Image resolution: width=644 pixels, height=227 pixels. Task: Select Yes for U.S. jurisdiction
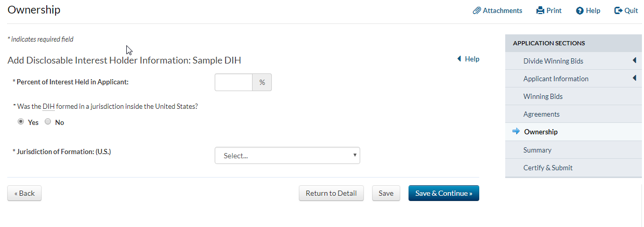point(21,122)
